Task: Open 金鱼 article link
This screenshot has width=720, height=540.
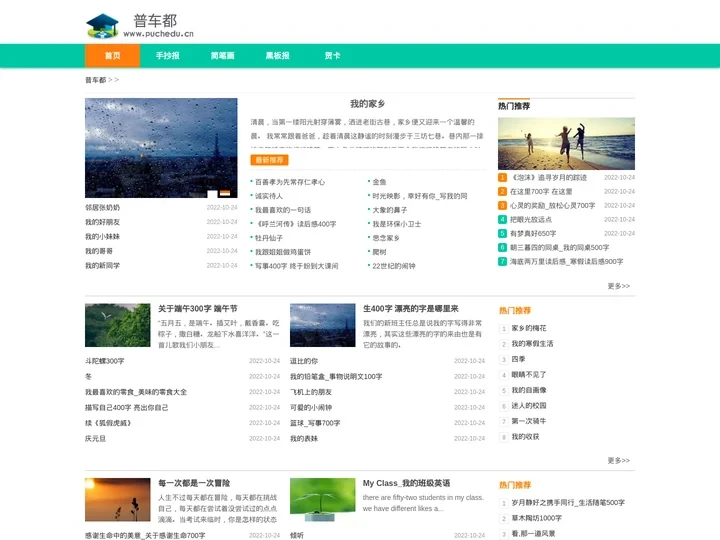Action: (379, 182)
